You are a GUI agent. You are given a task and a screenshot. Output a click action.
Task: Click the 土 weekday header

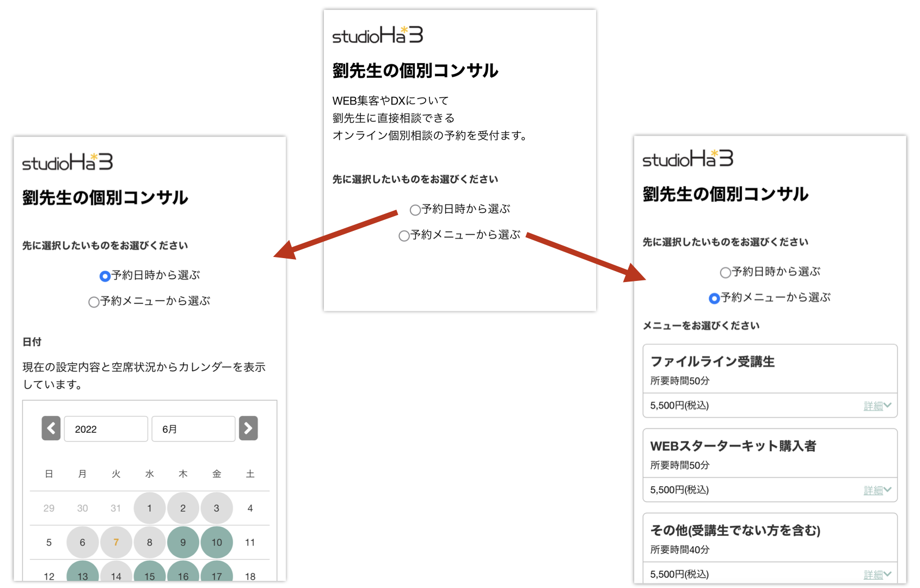250,474
